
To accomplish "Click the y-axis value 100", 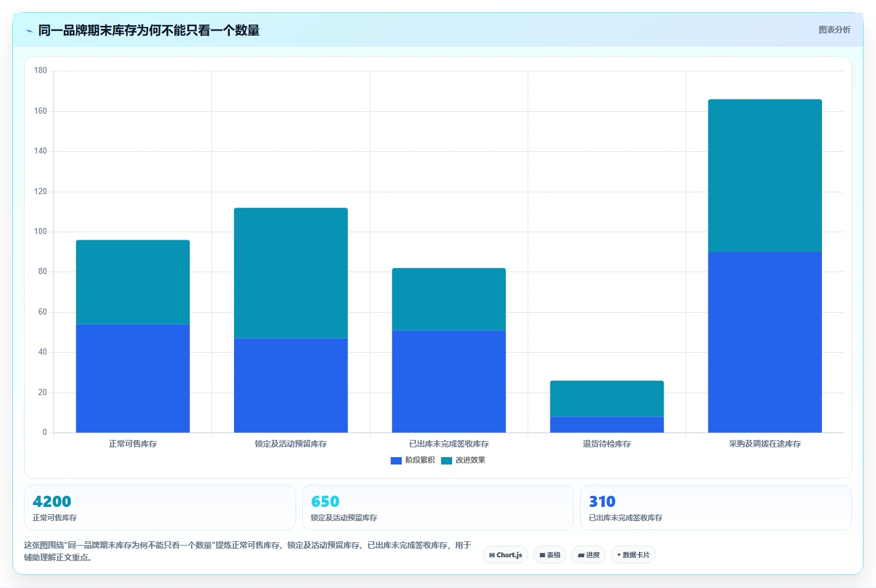I will [41, 232].
